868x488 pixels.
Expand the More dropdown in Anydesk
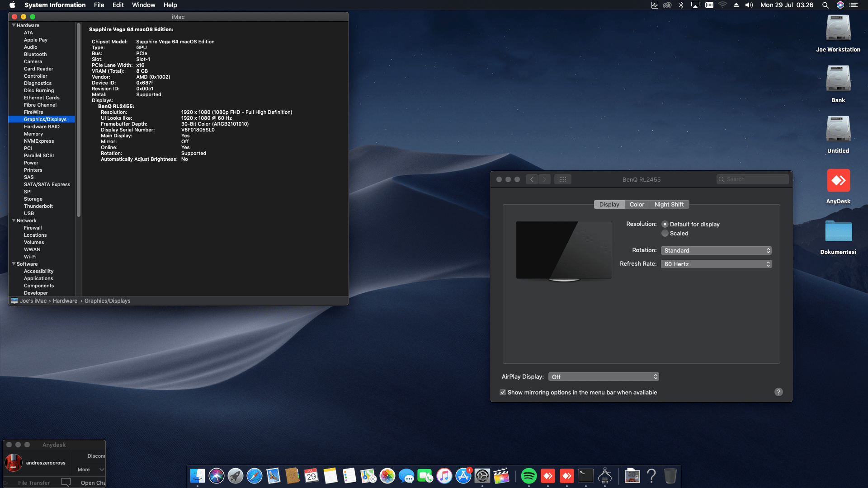pos(90,469)
